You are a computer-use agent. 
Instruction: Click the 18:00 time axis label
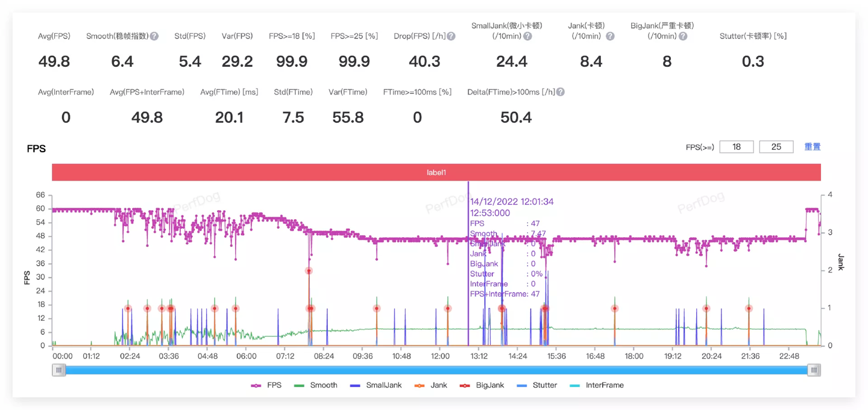[x=634, y=356]
